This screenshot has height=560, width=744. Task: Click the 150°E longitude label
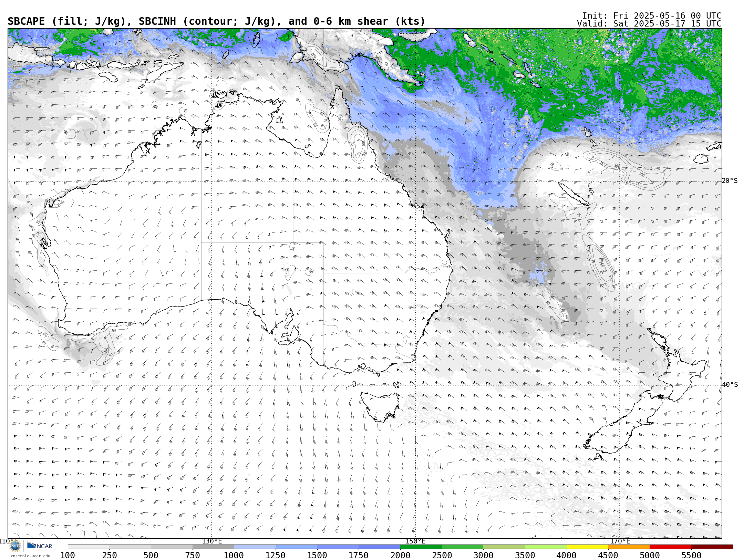pyautogui.click(x=415, y=541)
